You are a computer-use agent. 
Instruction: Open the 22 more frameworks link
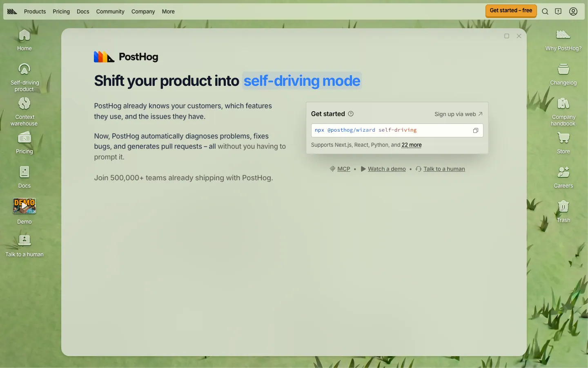[412, 145]
